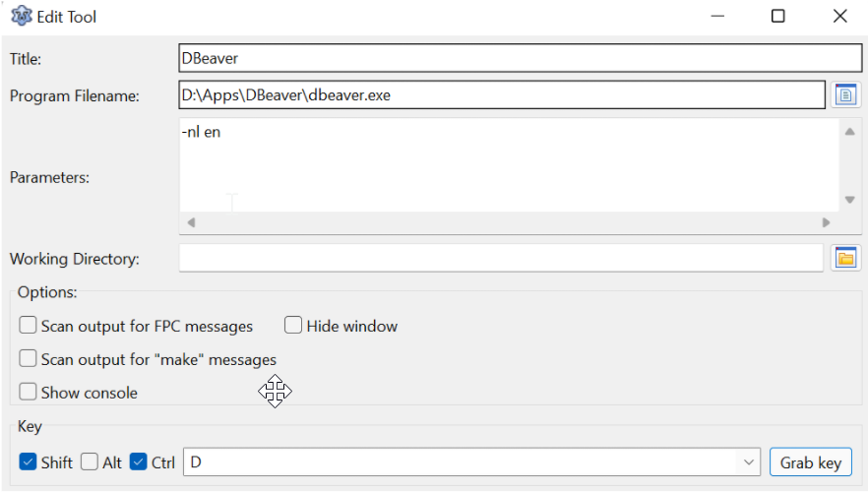
Task: Click the Parameters scroll left arrow
Action: point(191,222)
